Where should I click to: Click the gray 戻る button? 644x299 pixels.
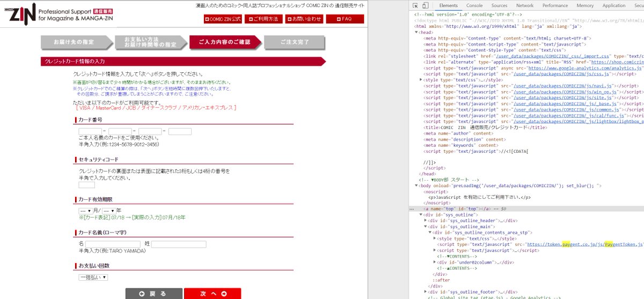tap(153, 294)
